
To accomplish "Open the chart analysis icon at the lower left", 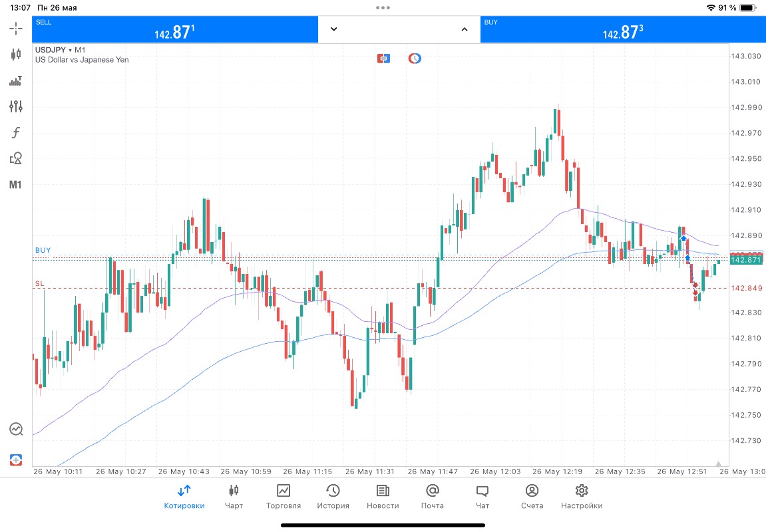I will 16,429.
